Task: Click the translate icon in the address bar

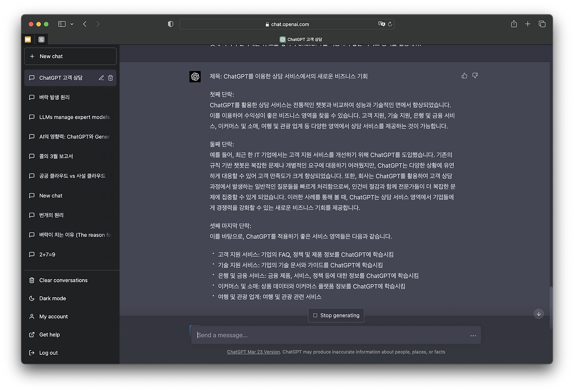Action: pos(381,24)
